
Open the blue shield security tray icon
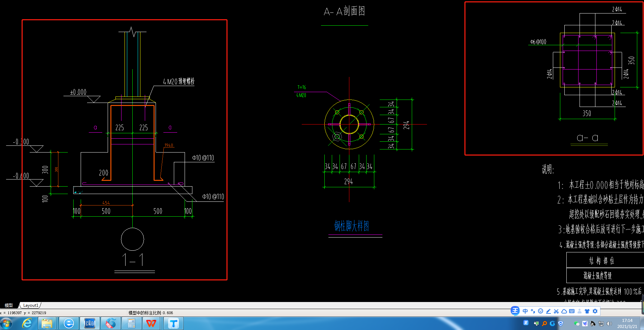click(561, 324)
